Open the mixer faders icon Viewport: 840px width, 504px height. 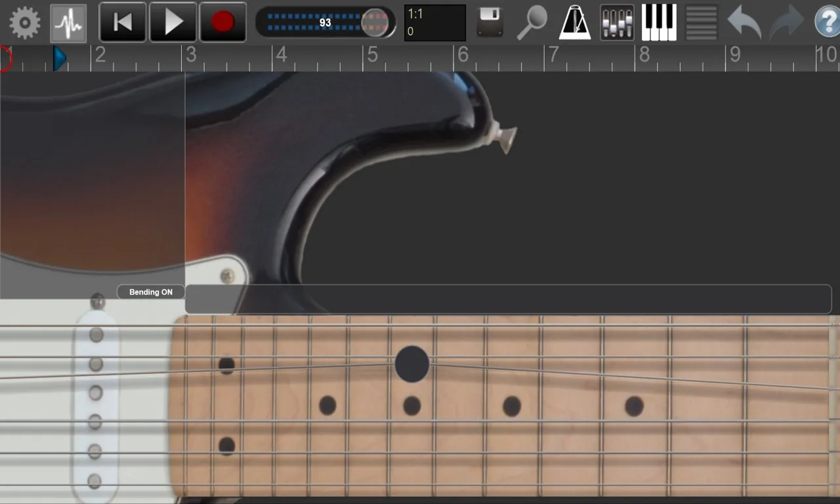click(617, 23)
